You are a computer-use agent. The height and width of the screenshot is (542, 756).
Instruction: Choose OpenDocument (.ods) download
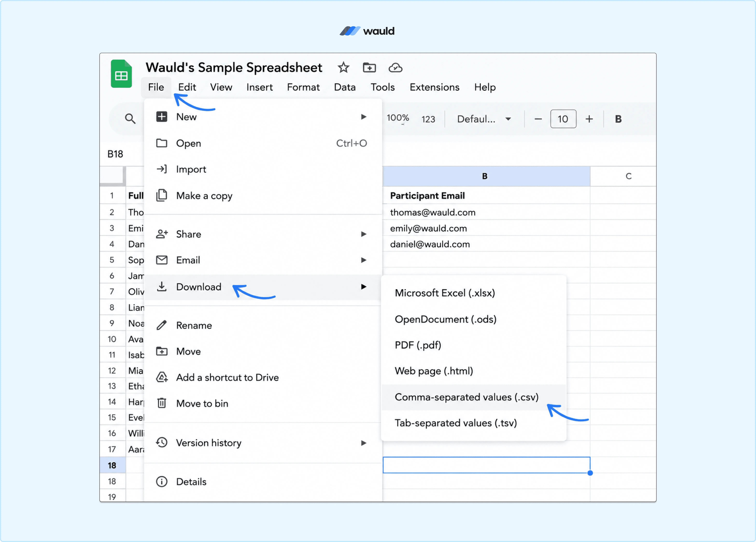pyautogui.click(x=474, y=319)
